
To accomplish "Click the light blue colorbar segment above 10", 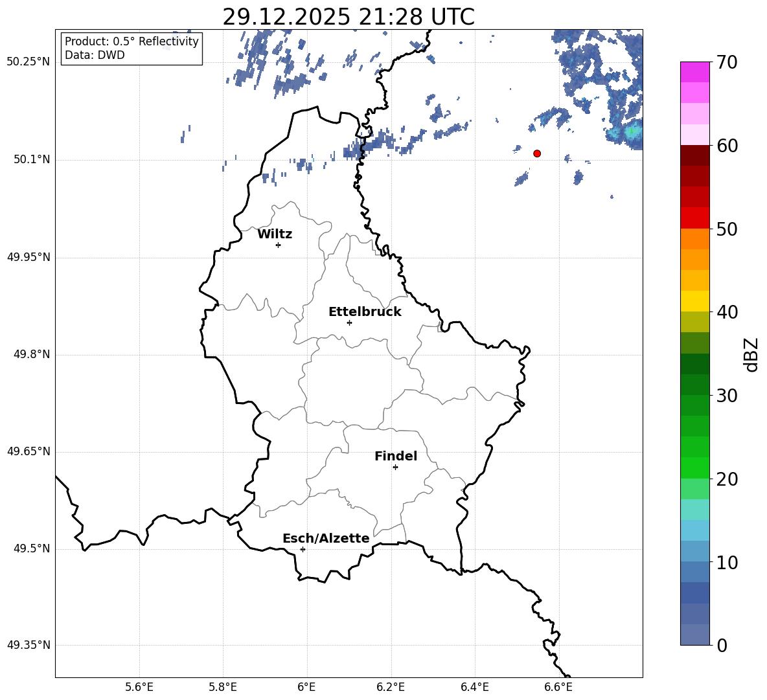I will (x=694, y=552).
